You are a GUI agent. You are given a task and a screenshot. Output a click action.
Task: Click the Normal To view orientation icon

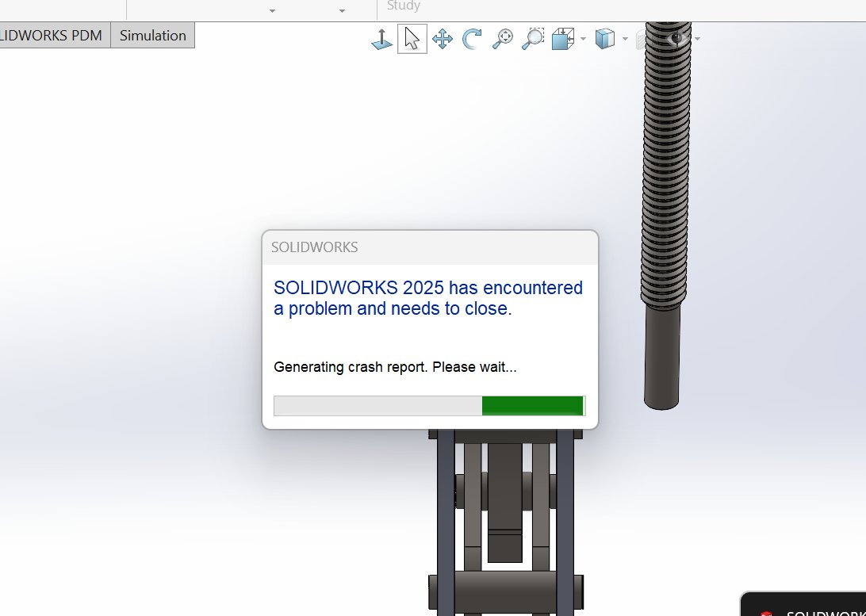click(381, 39)
